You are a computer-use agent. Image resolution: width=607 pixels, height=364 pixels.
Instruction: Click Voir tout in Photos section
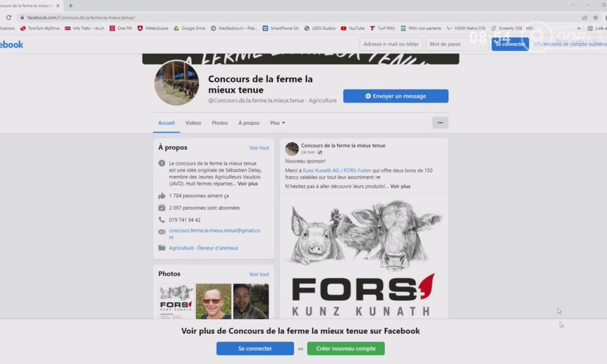pyautogui.click(x=259, y=274)
